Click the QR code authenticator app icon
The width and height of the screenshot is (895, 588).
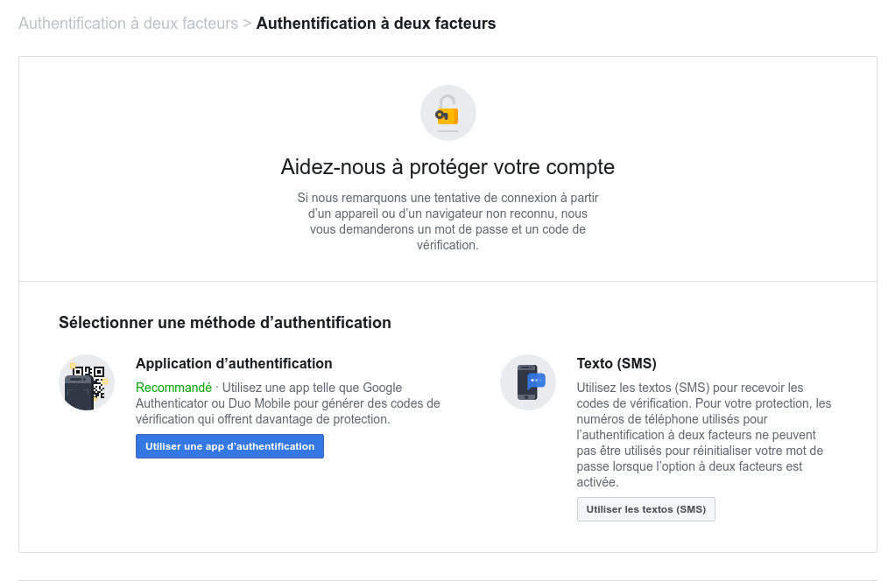click(87, 382)
